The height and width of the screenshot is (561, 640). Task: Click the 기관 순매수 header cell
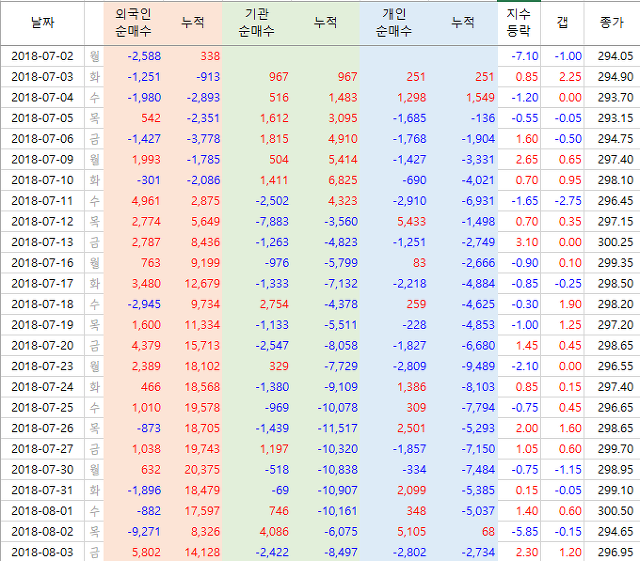pyautogui.click(x=256, y=23)
